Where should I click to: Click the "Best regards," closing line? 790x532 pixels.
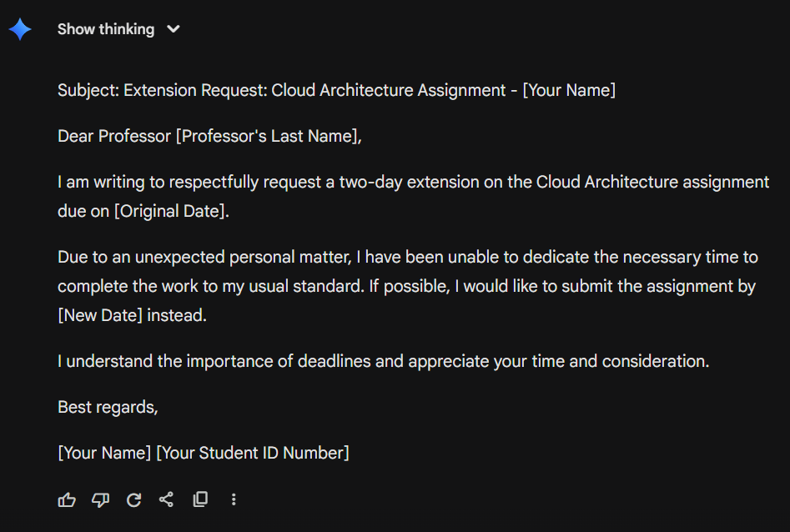(108, 407)
